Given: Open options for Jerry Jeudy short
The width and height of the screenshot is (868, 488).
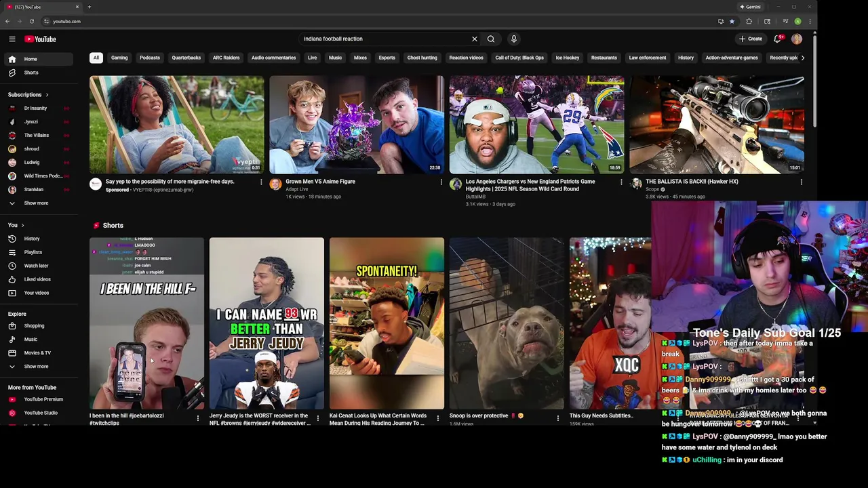Looking at the screenshot, I should coord(318,418).
